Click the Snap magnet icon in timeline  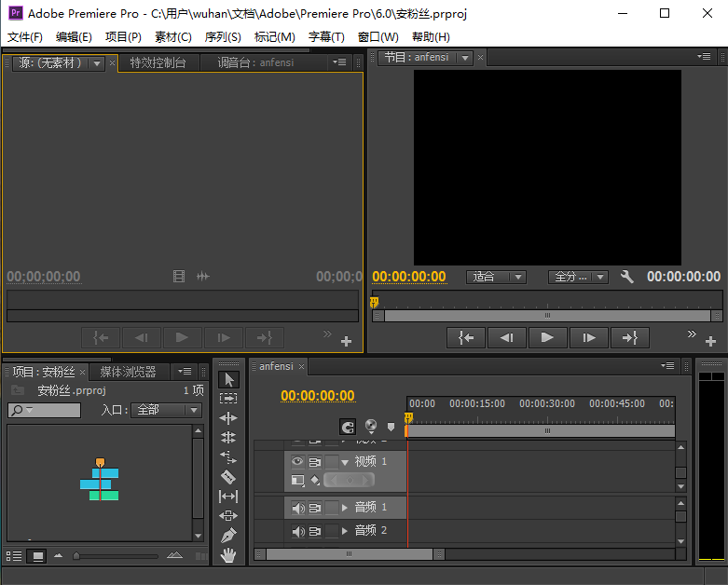pyautogui.click(x=348, y=427)
